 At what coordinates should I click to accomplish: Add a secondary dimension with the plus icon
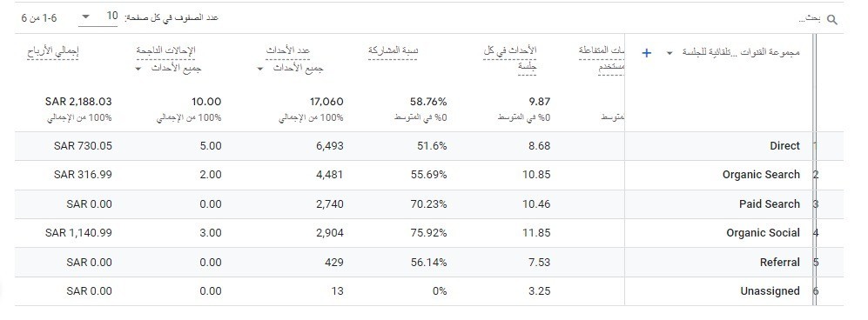646,53
